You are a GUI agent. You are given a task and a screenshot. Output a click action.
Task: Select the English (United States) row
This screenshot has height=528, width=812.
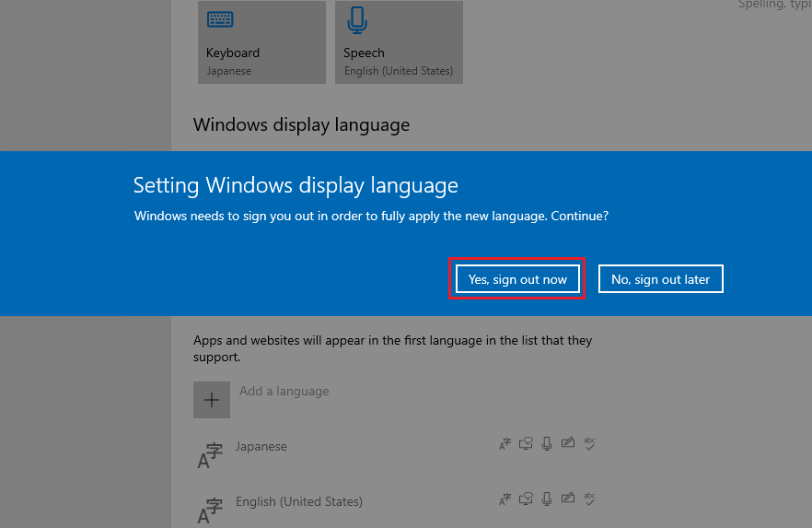coord(397,510)
